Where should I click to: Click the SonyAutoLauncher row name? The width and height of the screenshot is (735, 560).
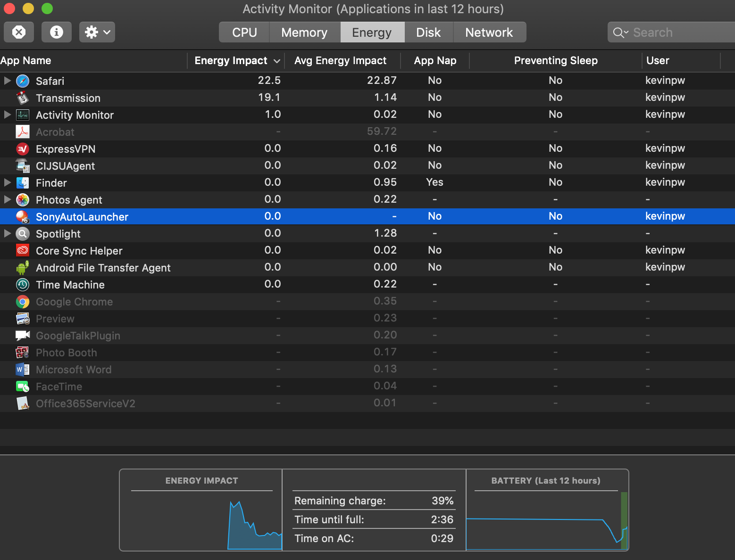(82, 217)
